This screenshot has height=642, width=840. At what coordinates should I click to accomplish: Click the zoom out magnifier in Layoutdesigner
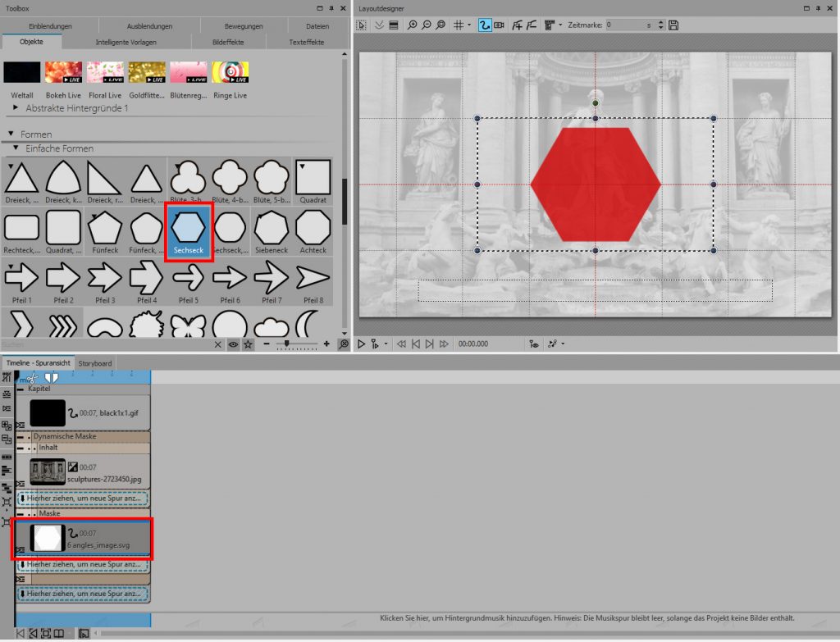point(427,25)
